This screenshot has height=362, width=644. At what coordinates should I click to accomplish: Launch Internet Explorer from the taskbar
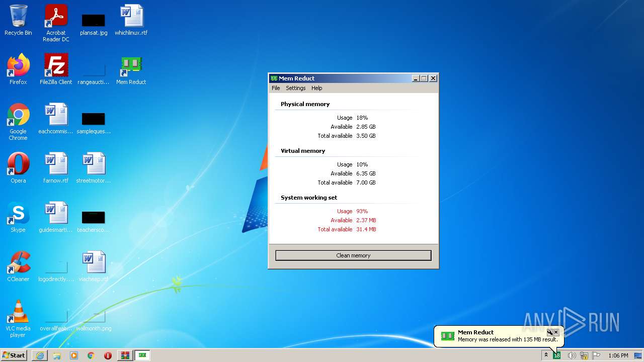[x=40, y=355]
